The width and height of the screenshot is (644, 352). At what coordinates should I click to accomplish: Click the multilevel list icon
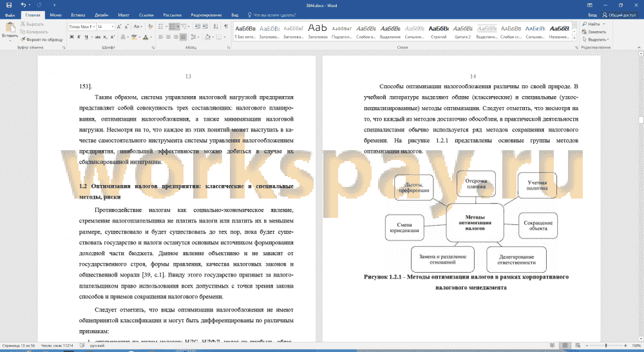pyautogui.click(x=184, y=26)
